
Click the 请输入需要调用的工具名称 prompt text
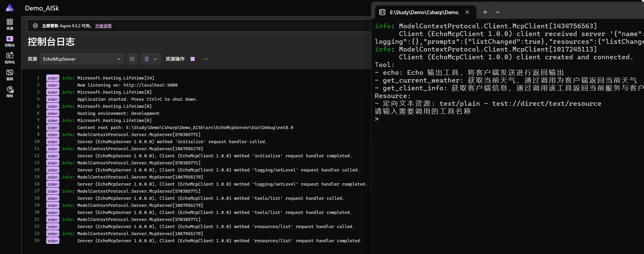(x=423, y=111)
